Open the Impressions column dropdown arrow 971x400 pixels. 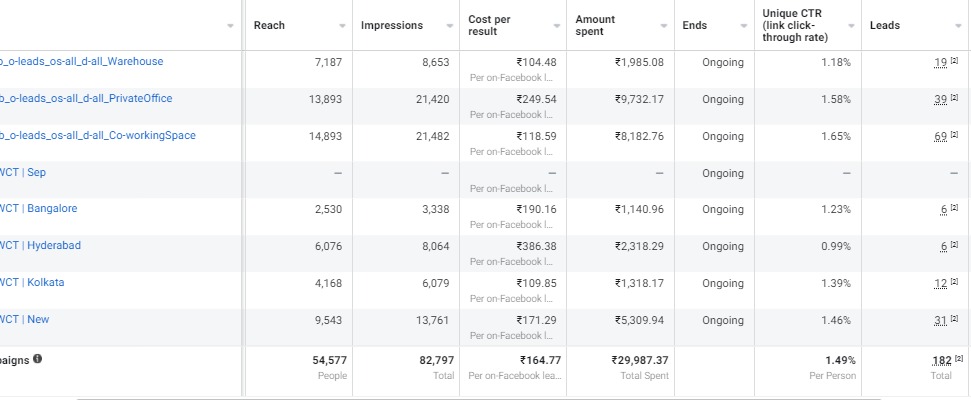point(449,25)
